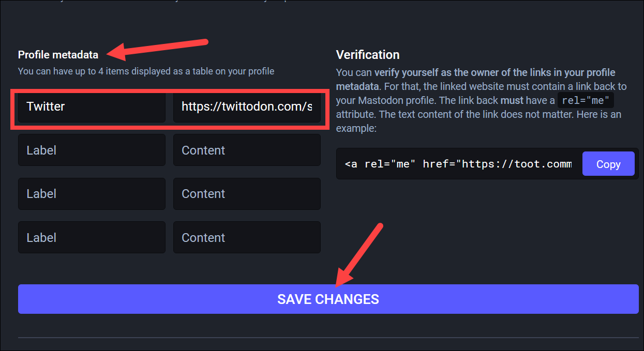Save changes to the profile
Screen dimensions: 644x351
[328, 299]
